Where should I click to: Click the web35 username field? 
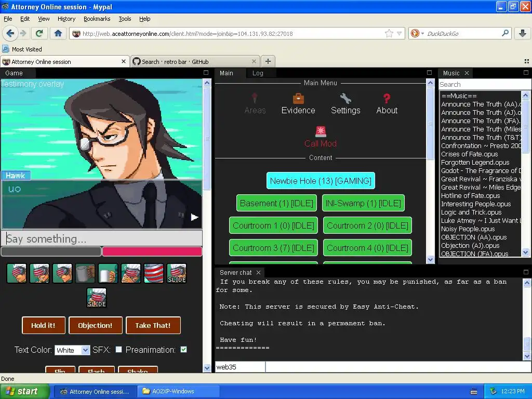pyautogui.click(x=240, y=367)
